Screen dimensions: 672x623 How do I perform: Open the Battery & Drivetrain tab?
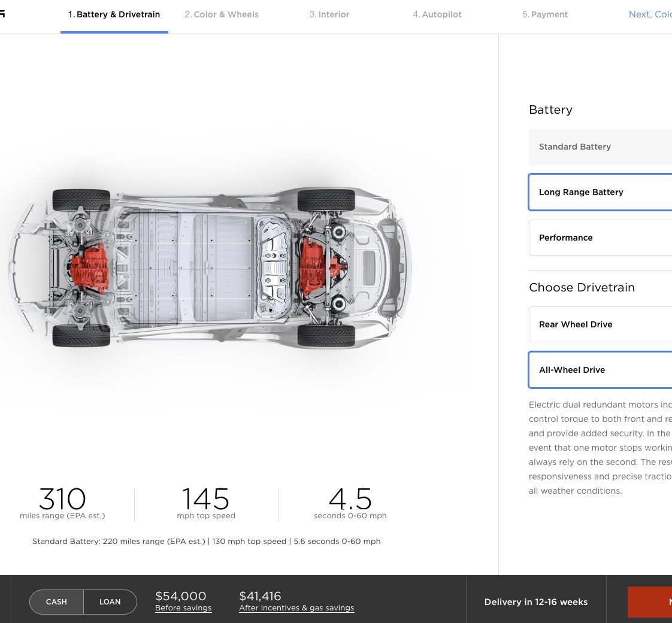(114, 14)
